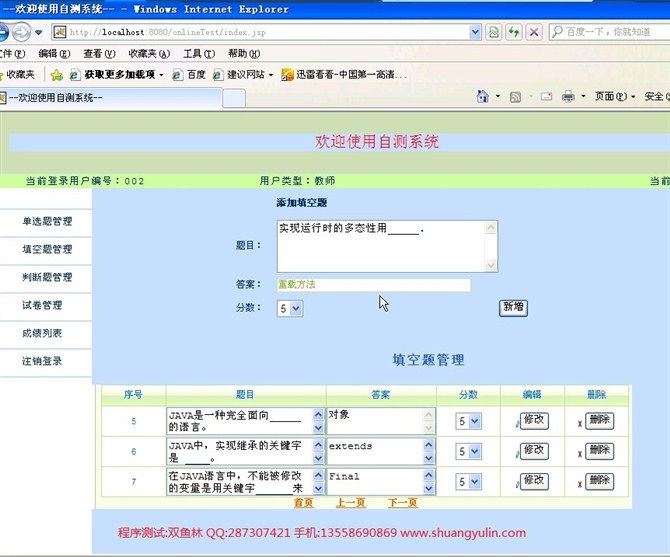This screenshot has height=557, width=670.
Task: Click 修改 button for row 7
Action: tap(534, 481)
